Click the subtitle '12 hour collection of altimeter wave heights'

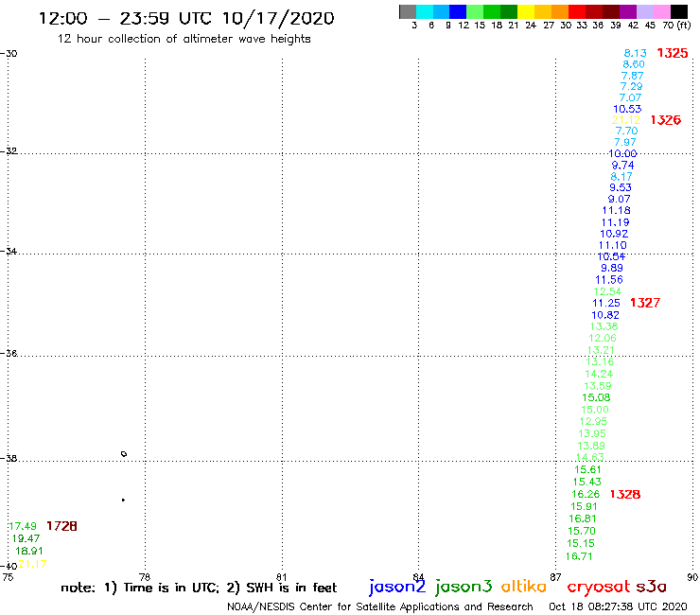(184, 39)
